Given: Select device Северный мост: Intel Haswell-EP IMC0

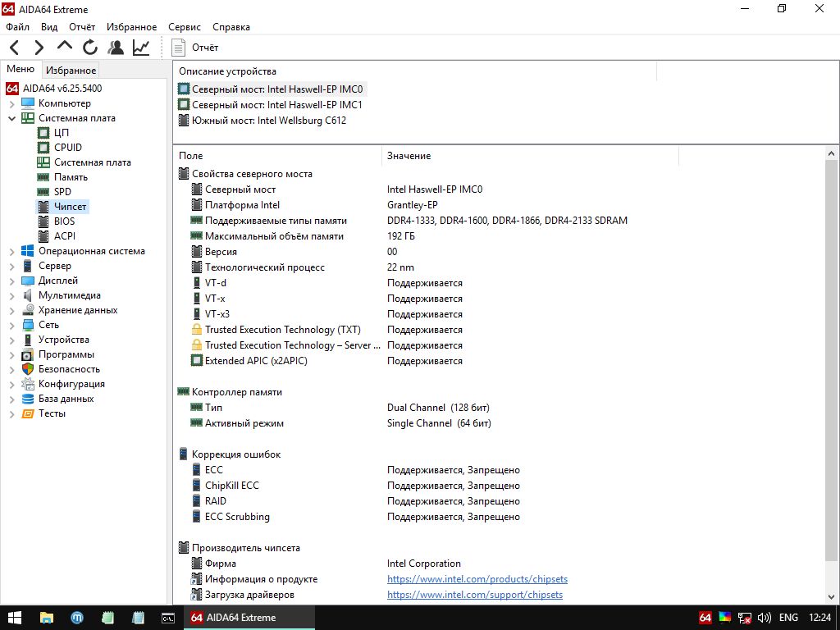Looking at the screenshot, I should [x=271, y=89].
